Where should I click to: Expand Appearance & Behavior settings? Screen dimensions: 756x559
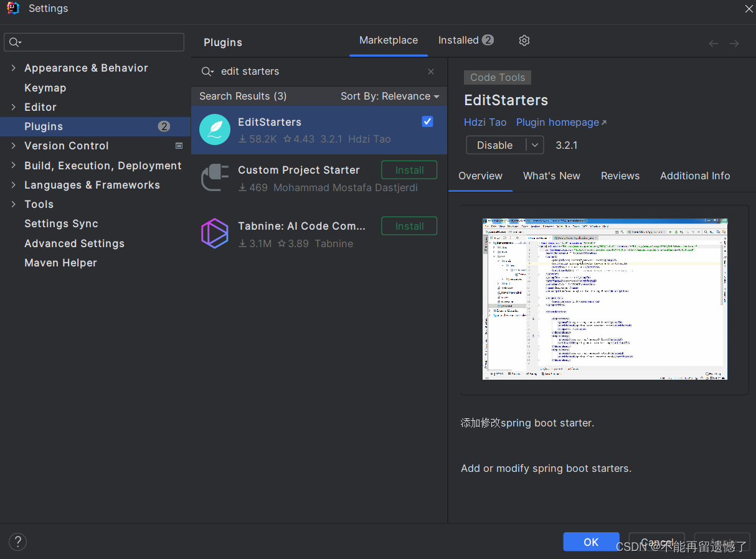pos(14,68)
